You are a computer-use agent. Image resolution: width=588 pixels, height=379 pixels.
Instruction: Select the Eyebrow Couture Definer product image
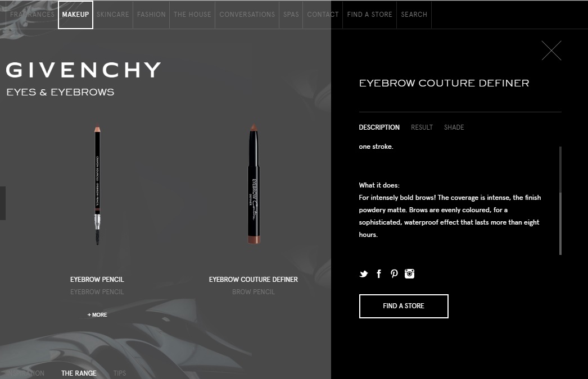254,184
